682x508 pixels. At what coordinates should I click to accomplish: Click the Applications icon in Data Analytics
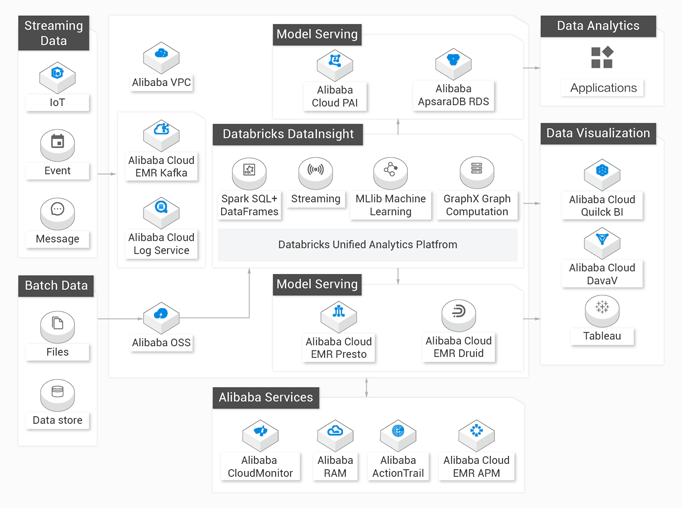click(x=602, y=57)
